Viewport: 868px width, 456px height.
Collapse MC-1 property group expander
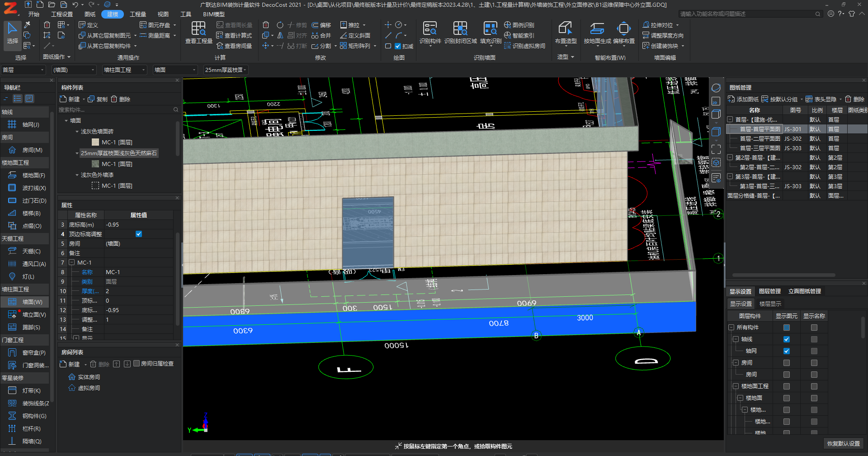(x=71, y=262)
